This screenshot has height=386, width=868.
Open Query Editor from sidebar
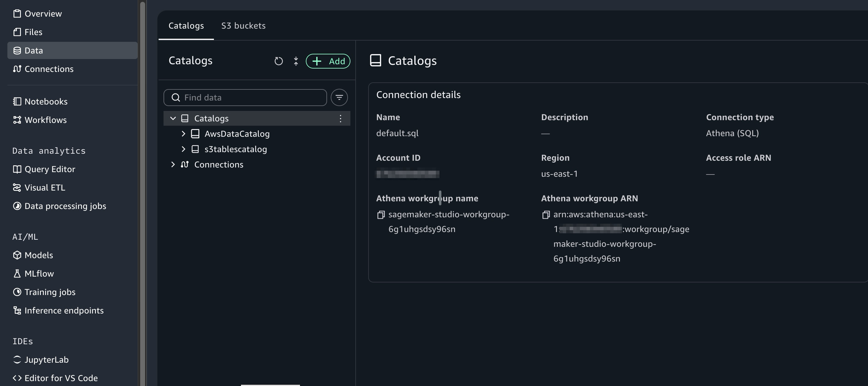point(49,169)
